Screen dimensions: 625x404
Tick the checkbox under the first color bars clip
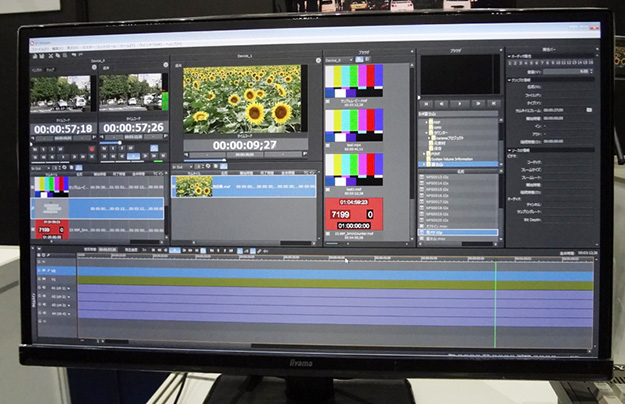[x=329, y=103]
